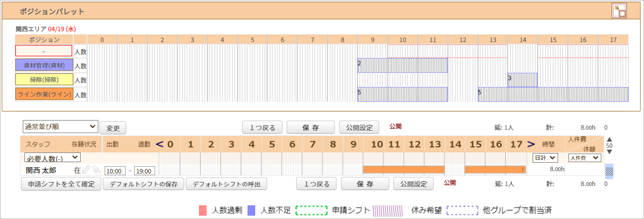The height and width of the screenshot is (219, 644).
Task: Click the collapse palette icon in header
Action: (619, 11)
